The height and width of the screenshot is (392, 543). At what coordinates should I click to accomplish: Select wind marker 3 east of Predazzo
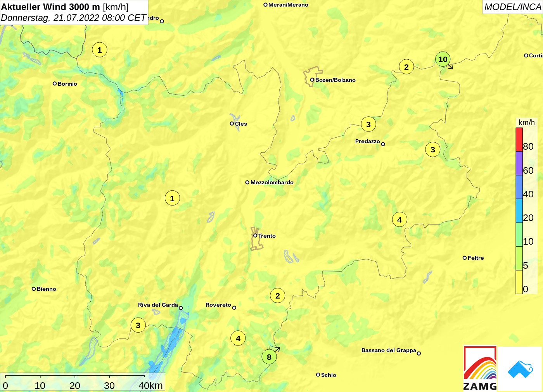tap(433, 150)
